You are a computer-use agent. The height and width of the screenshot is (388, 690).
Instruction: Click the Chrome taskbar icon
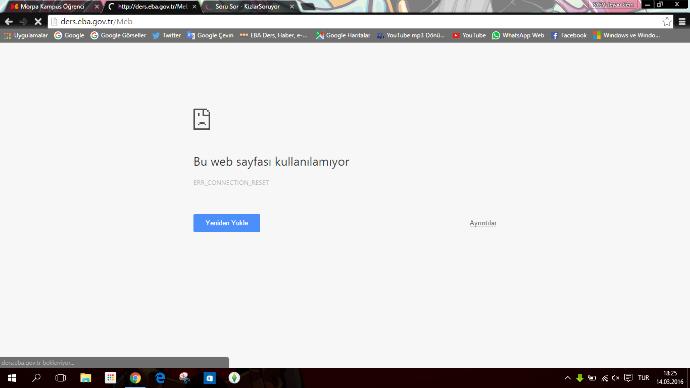coord(135,378)
